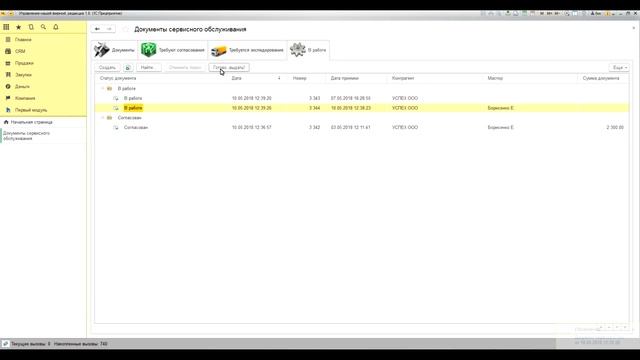Open Favorites via the star icon
Screen dimensions: 640x360
[18, 27]
